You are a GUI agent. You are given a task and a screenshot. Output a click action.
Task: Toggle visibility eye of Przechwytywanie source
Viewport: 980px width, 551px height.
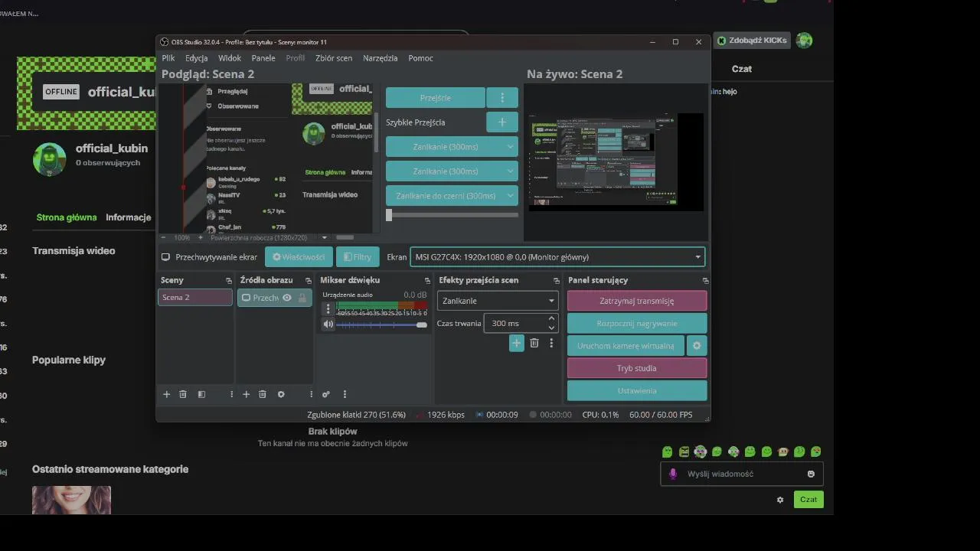pyautogui.click(x=287, y=298)
